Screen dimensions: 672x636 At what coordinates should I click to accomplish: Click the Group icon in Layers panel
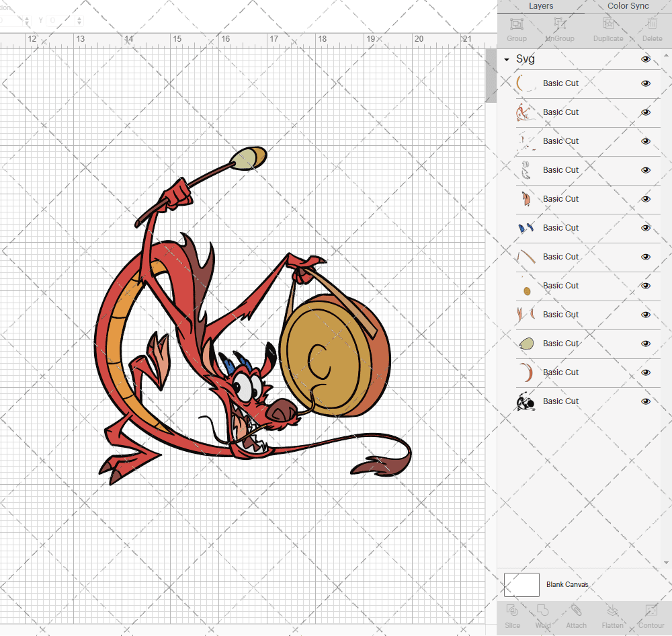(x=516, y=24)
